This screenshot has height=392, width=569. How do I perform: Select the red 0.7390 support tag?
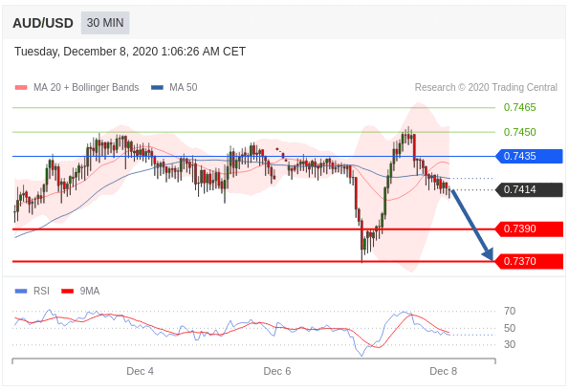coord(529,229)
